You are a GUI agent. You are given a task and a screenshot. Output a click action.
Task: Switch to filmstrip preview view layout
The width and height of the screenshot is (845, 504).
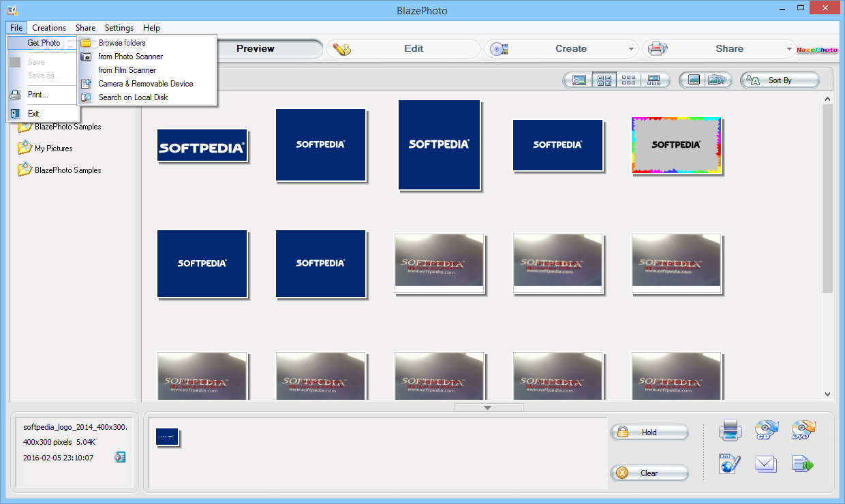click(x=654, y=80)
